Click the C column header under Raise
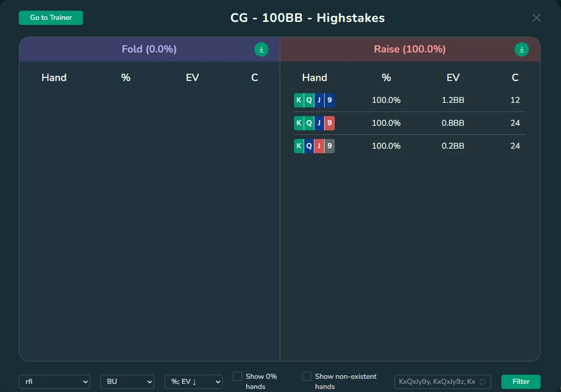This screenshot has height=392, width=561. point(515,77)
